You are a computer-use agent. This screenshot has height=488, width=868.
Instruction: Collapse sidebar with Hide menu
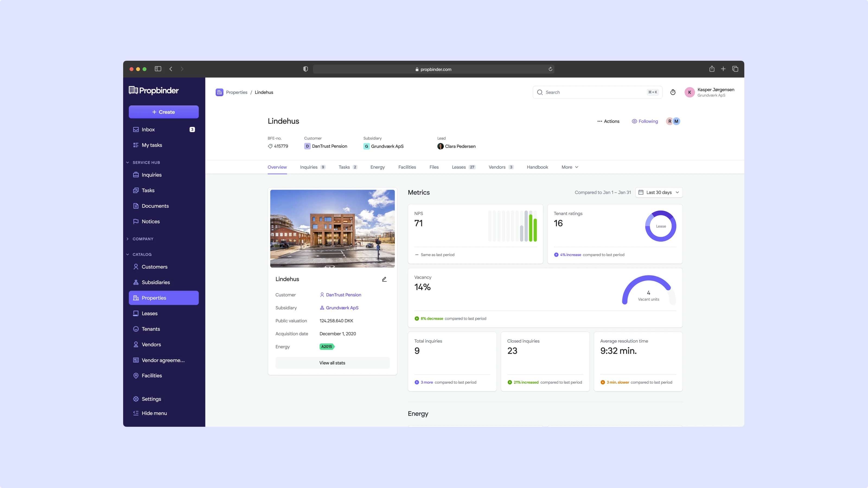click(154, 413)
